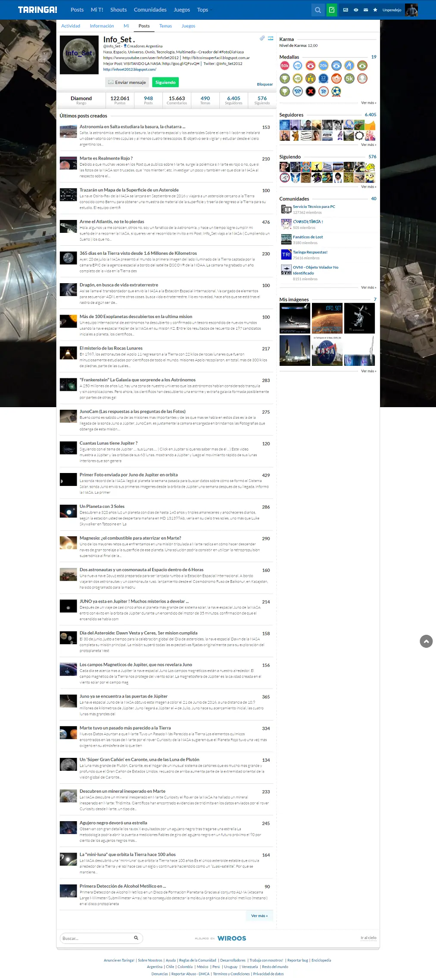Viewport: 436px width, 980px height.
Task: Click the Bloquear link
Action: [x=265, y=84]
